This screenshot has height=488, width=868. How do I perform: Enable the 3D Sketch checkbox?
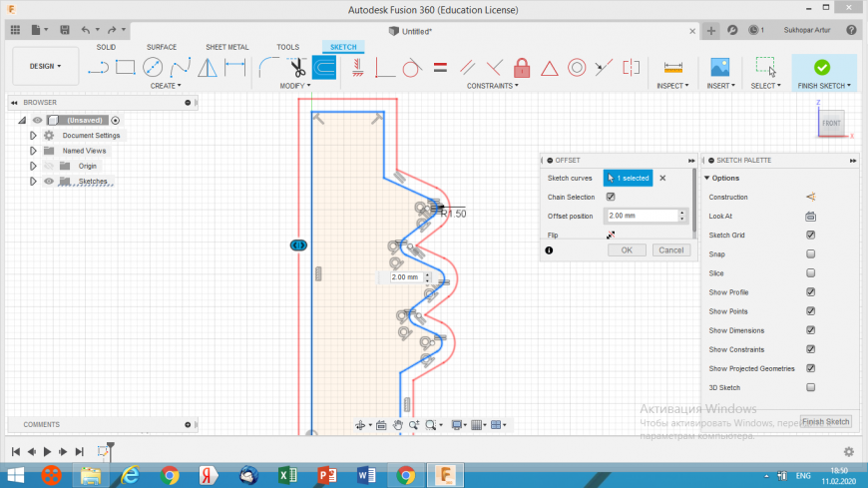click(810, 388)
